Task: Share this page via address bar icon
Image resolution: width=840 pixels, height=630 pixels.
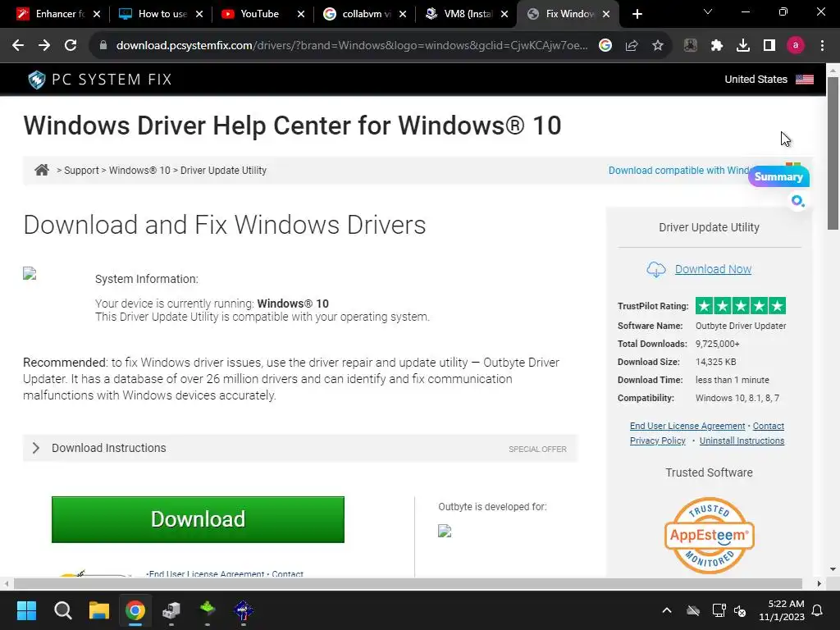Action: pyautogui.click(x=632, y=46)
